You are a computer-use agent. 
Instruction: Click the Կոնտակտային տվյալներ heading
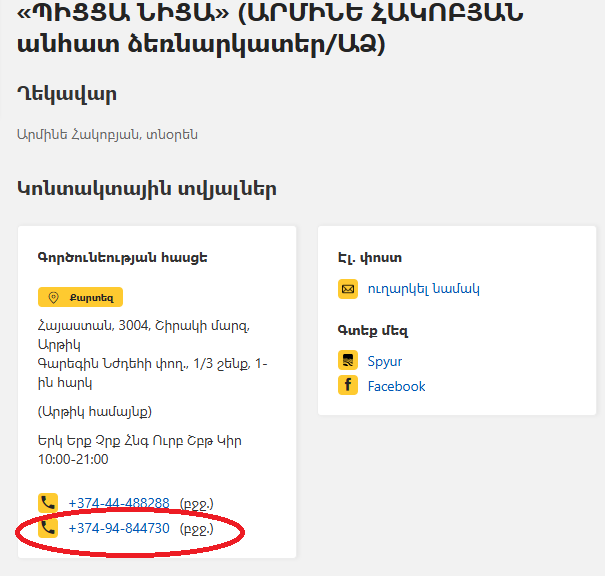click(x=147, y=189)
